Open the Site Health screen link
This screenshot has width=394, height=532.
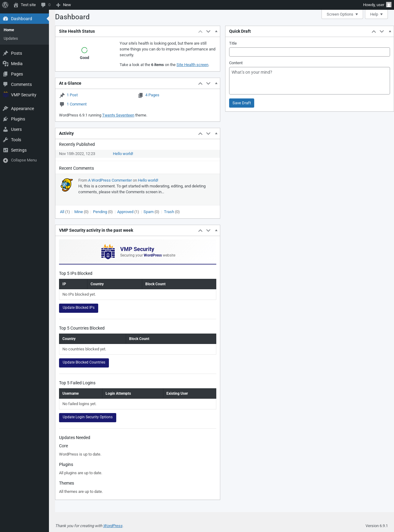192,65
